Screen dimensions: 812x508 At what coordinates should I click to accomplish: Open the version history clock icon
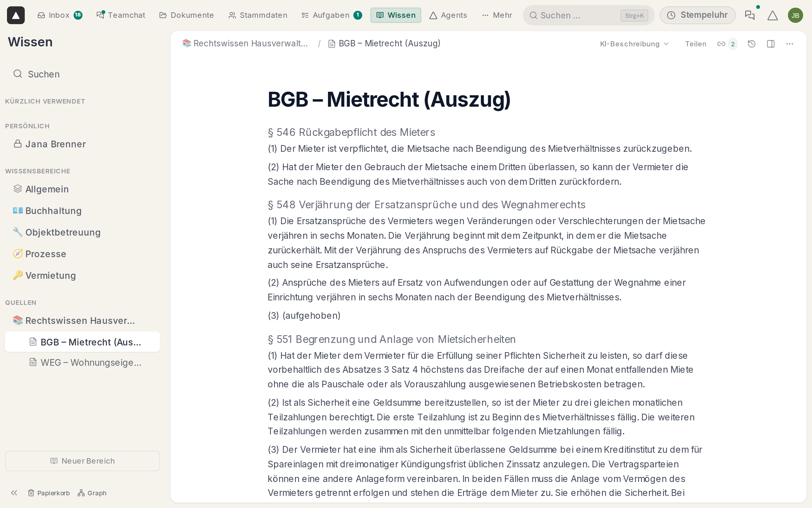[752, 44]
